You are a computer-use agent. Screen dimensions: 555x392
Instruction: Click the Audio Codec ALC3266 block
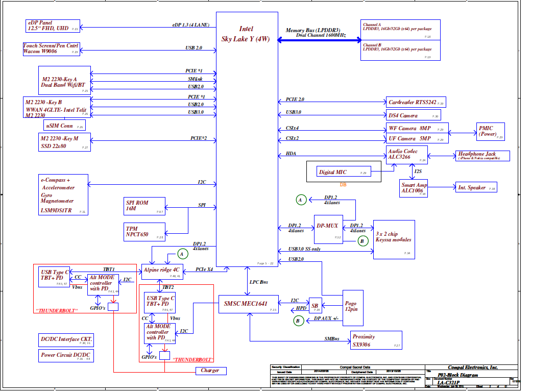pyautogui.click(x=407, y=155)
